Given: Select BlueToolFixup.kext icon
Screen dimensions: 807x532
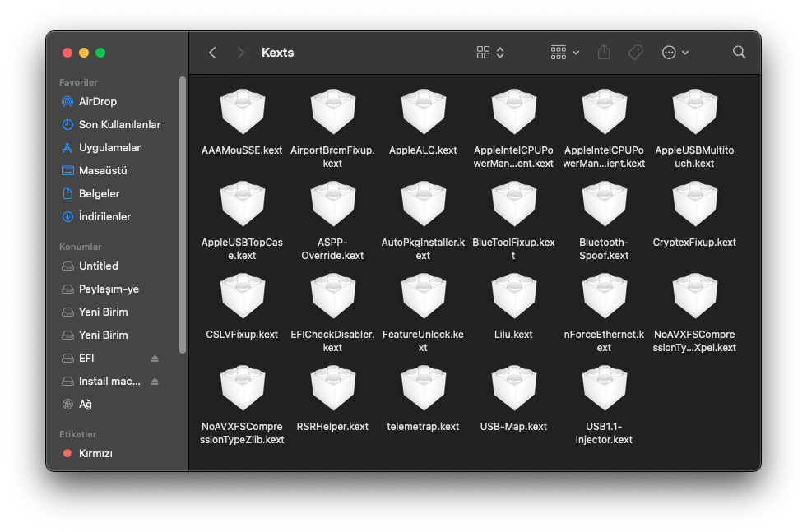Looking at the screenshot, I should pos(513,204).
